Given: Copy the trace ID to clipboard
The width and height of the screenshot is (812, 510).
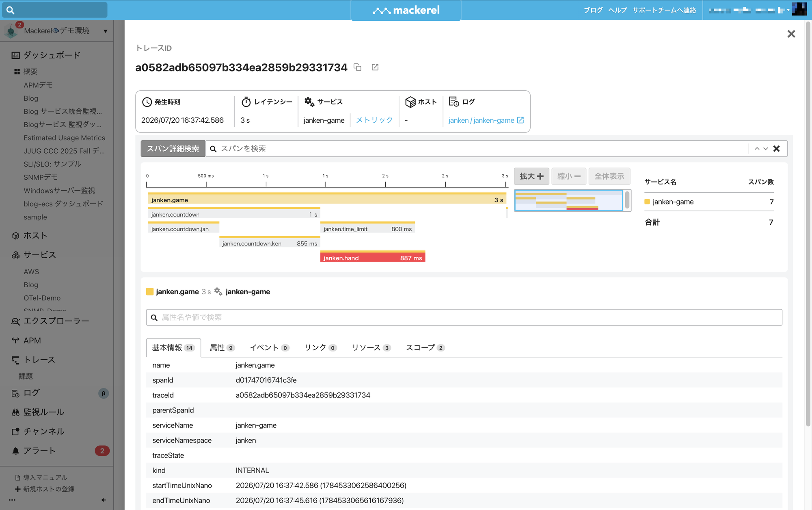Looking at the screenshot, I should (x=357, y=67).
